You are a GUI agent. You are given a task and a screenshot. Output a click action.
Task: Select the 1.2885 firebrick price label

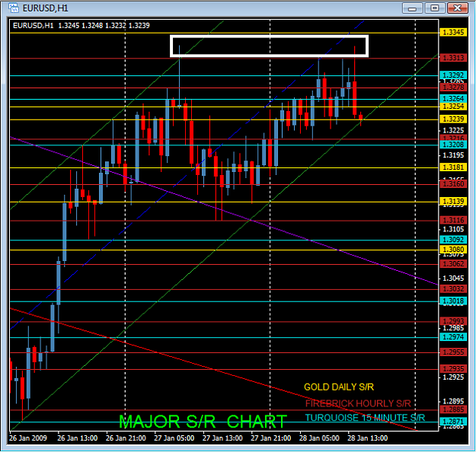click(453, 409)
